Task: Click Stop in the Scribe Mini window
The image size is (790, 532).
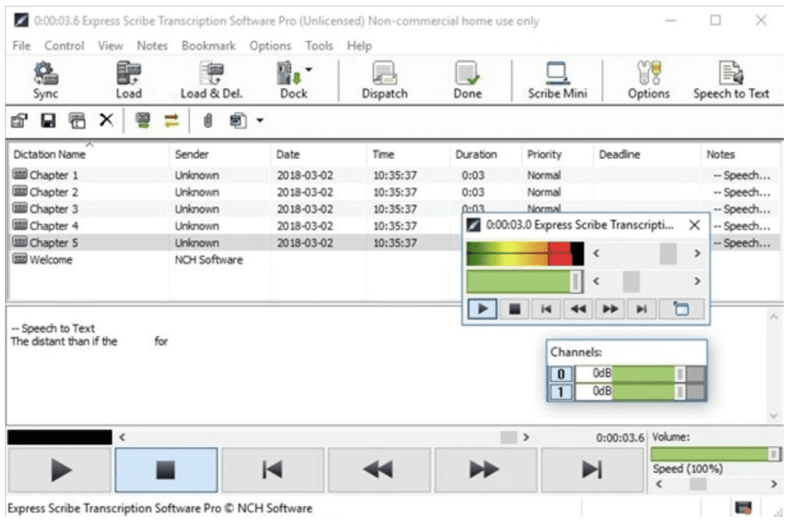Action: [514, 309]
